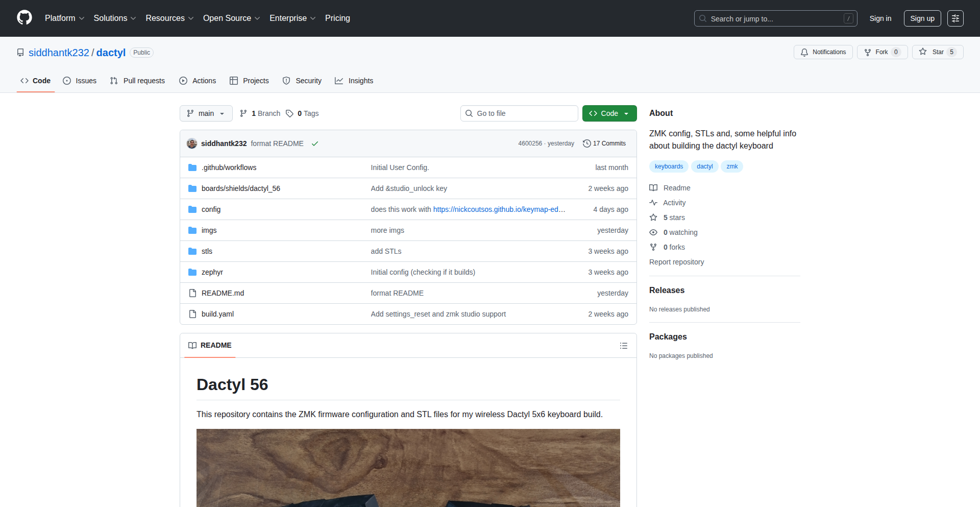Open the 17 Commits history link

pos(604,143)
